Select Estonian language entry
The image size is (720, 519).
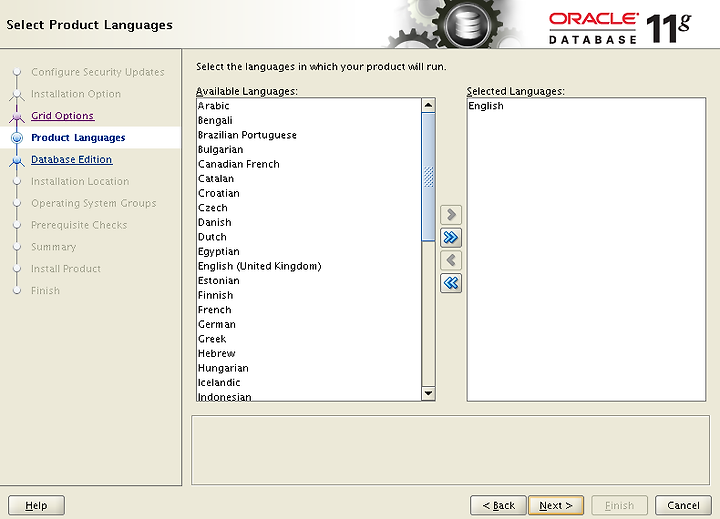click(309, 281)
